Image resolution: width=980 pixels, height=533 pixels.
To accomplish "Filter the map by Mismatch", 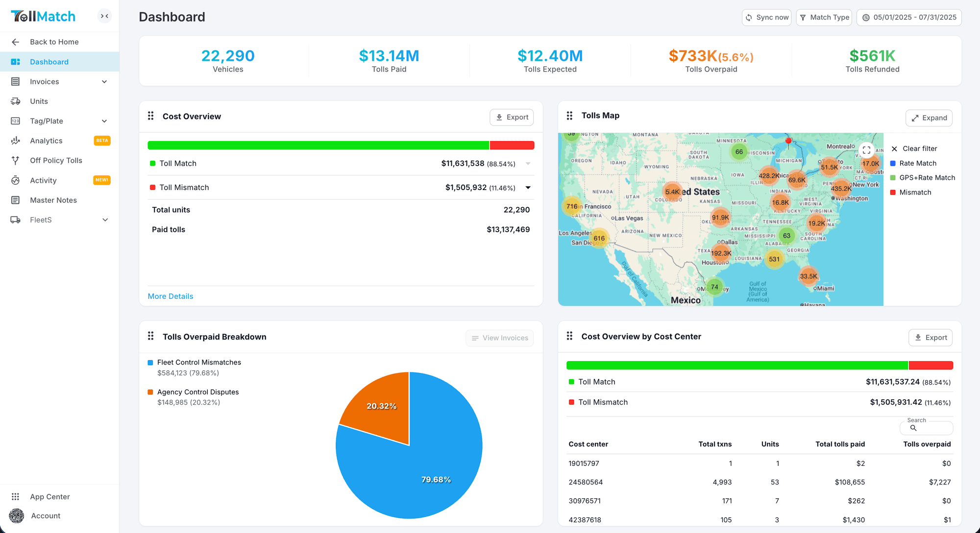I will (911, 193).
